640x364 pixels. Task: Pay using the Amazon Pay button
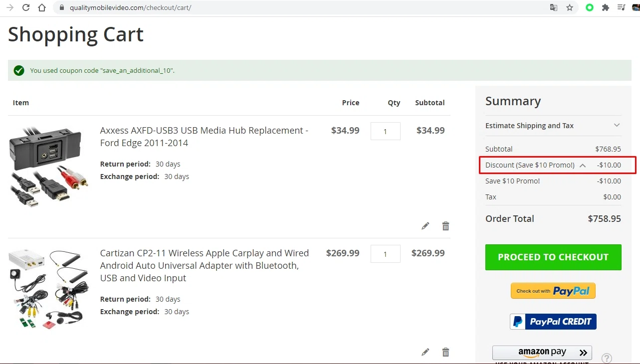[x=542, y=353]
